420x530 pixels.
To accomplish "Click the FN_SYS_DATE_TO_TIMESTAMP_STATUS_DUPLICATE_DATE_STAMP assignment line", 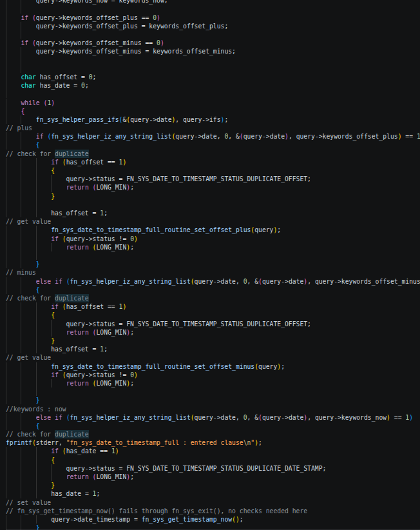I will point(196,469).
